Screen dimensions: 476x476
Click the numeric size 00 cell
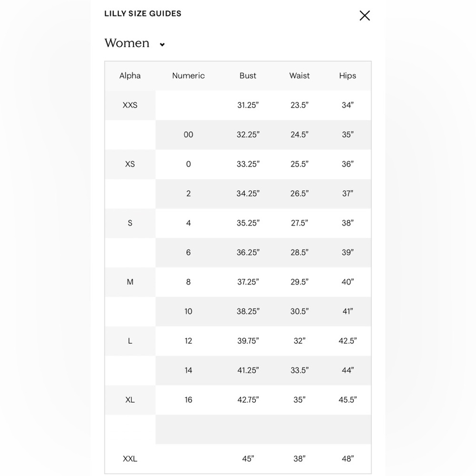(x=188, y=135)
